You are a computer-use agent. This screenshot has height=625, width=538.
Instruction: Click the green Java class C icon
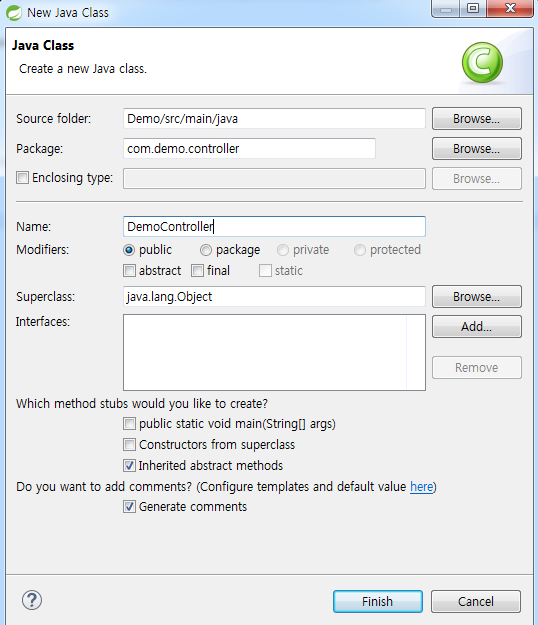pos(482,63)
